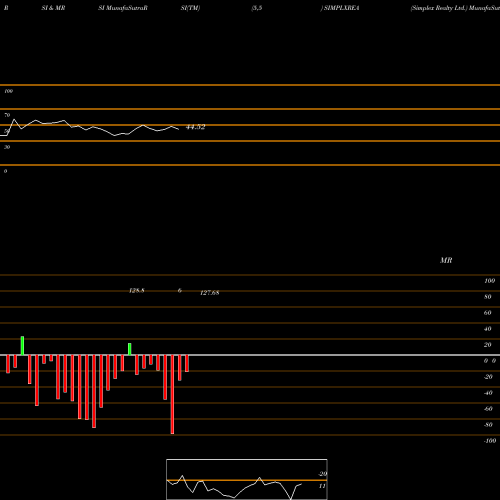Click the longest red MR bar reaching -100
Viewport: 500px width, 500px height.
point(172,394)
